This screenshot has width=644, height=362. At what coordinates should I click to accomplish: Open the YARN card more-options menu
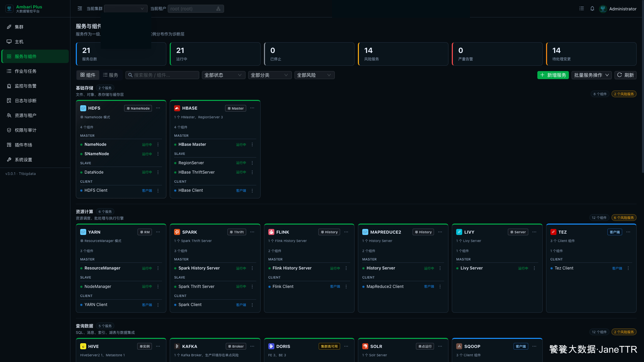158,232
